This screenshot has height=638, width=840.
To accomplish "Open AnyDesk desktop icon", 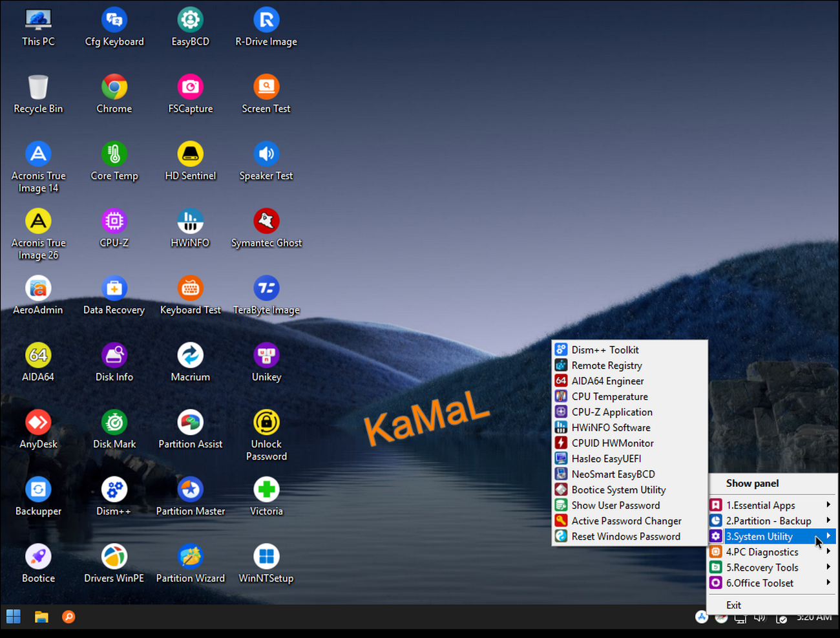I will (38, 430).
